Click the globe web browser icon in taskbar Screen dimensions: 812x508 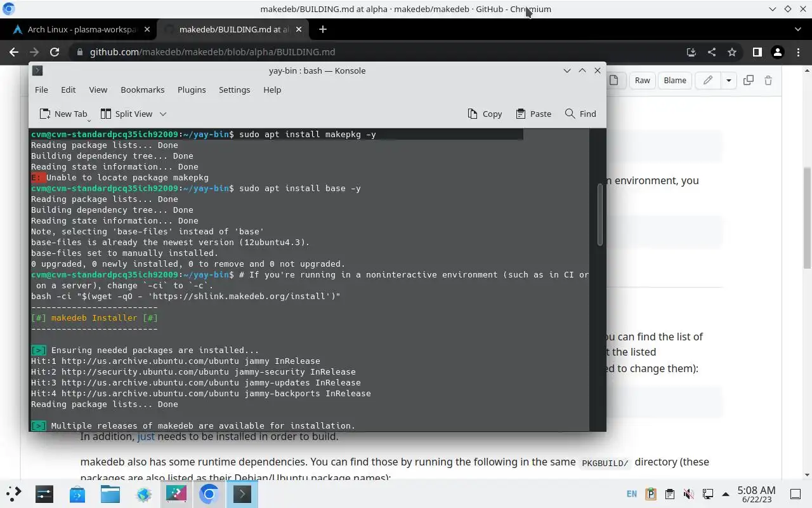143,493
